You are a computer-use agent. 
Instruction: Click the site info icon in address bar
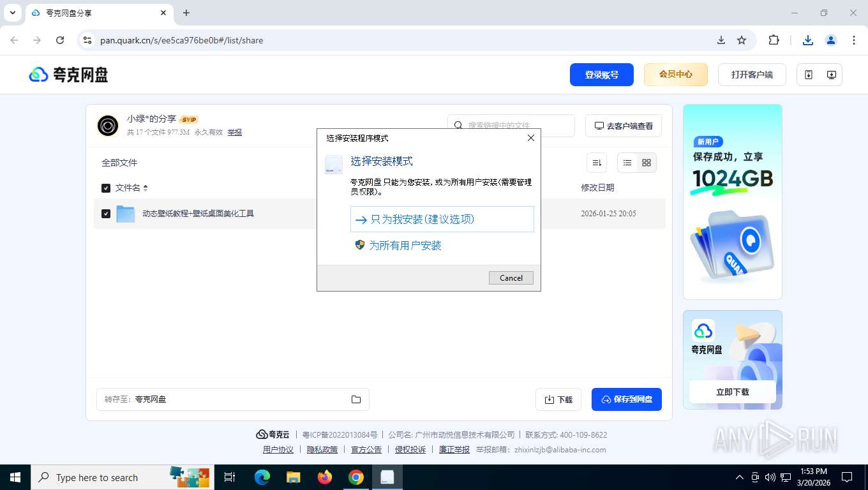tap(87, 40)
